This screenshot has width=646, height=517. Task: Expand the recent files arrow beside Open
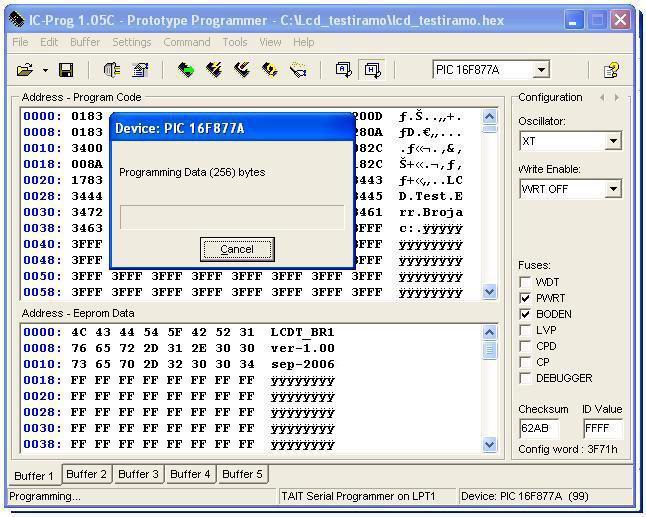click(x=45, y=70)
